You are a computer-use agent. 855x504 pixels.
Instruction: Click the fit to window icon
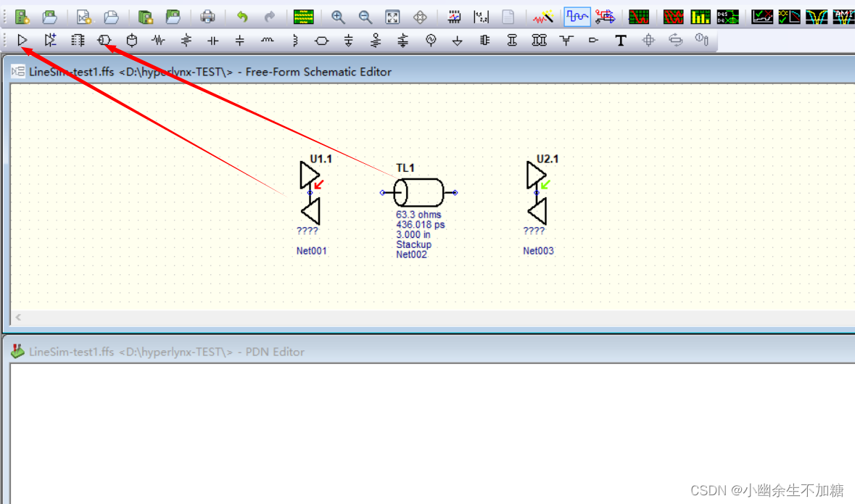392,17
